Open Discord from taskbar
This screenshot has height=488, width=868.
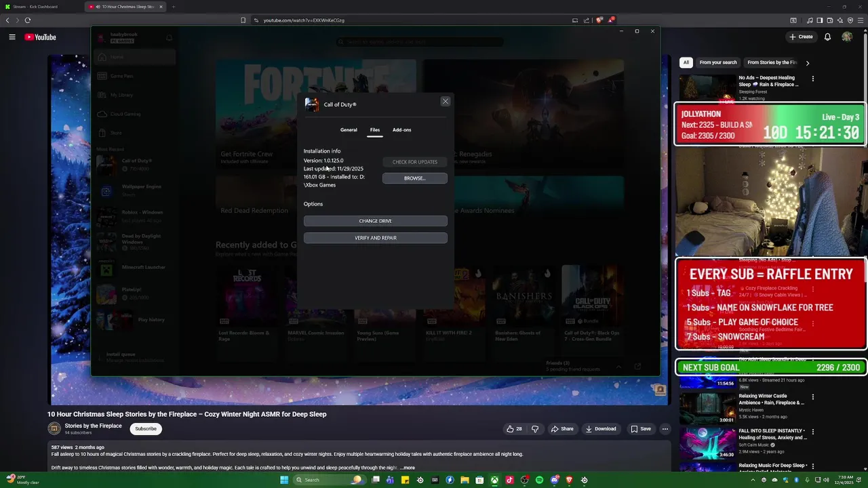554,480
